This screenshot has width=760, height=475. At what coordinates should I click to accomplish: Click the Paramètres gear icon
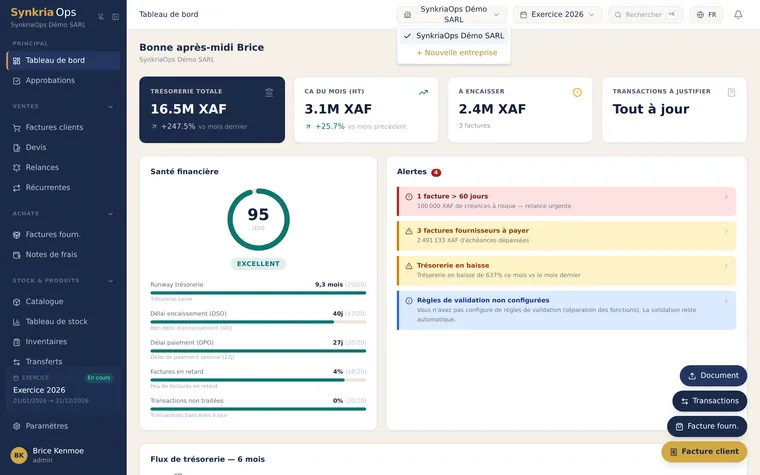pos(16,426)
